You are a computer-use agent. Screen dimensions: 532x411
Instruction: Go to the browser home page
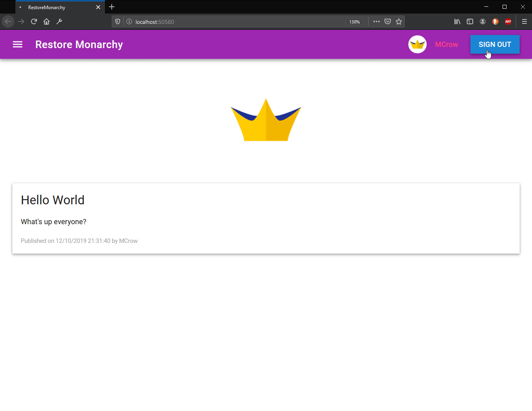pos(47,21)
